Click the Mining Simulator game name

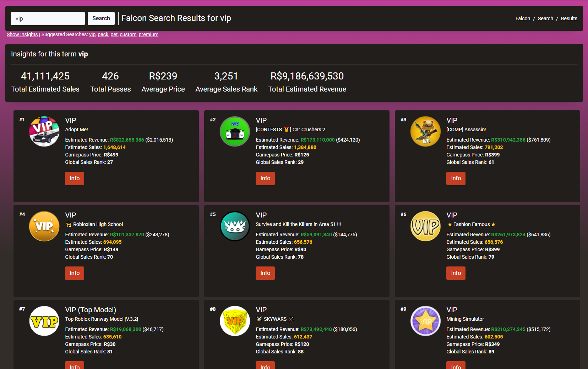click(465, 319)
